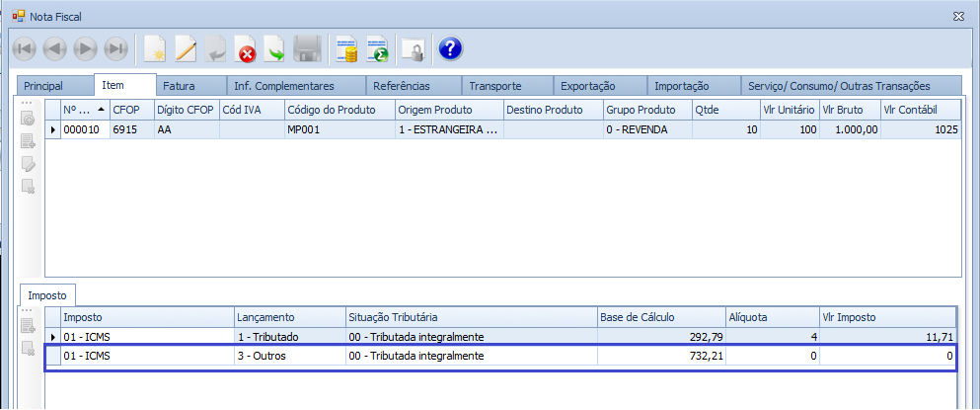Open the Transporte tab

(x=494, y=86)
